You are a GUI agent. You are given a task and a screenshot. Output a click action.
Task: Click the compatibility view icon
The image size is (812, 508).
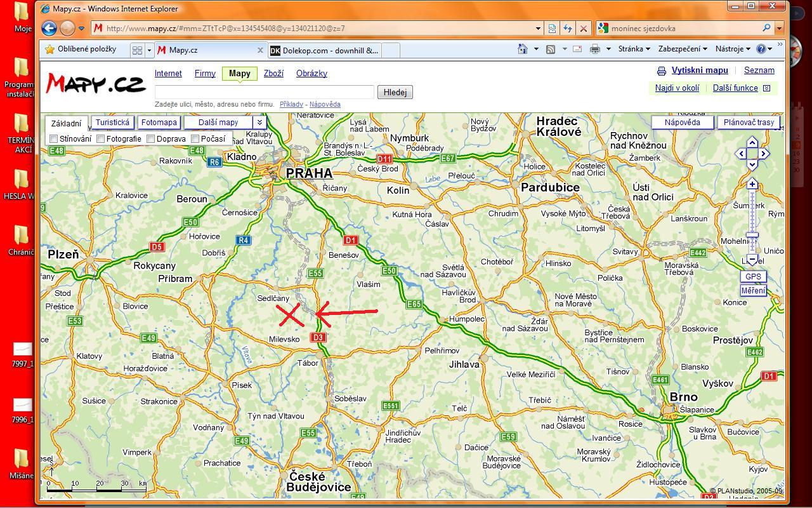pos(552,28)
